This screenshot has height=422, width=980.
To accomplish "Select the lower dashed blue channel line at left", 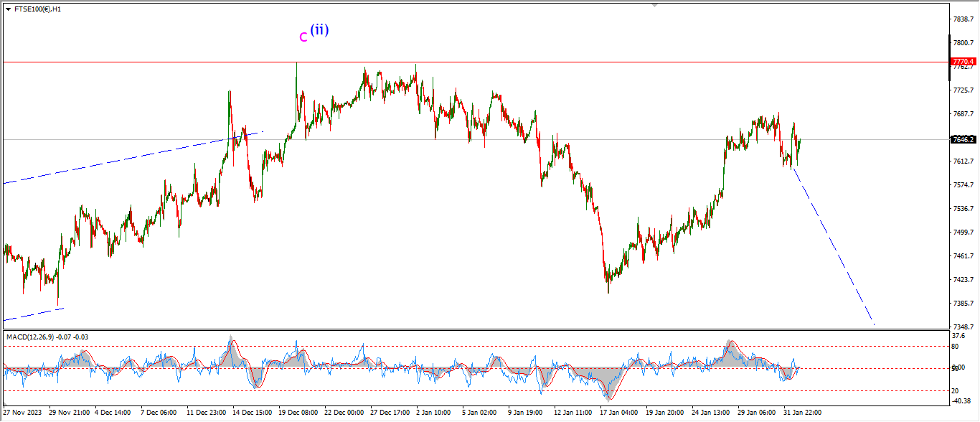I will pos(32,314).
